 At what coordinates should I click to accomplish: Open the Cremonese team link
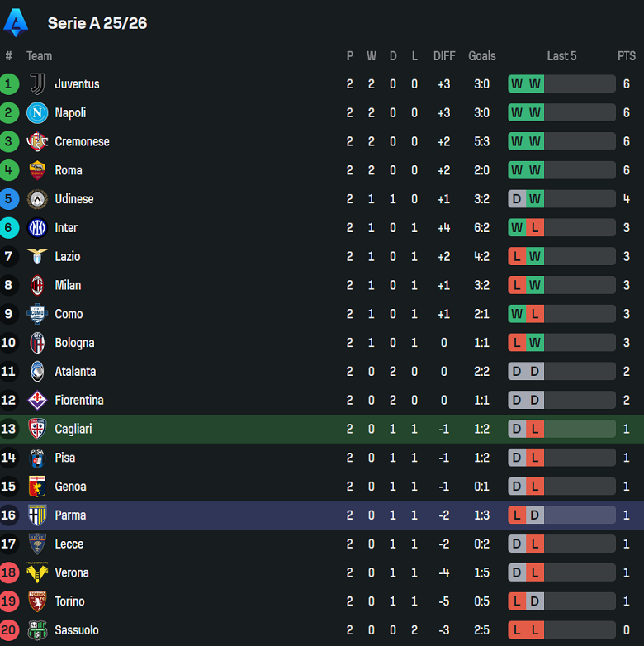coord(82,142)
